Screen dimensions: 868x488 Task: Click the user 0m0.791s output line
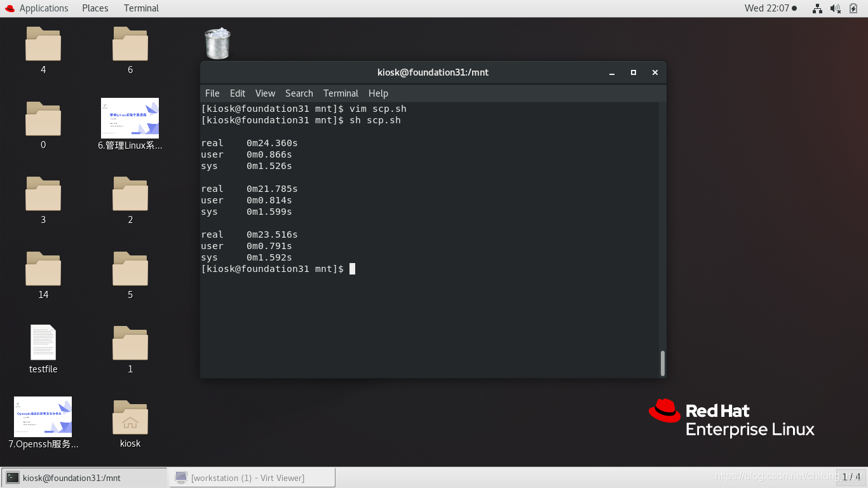[247, 246]
